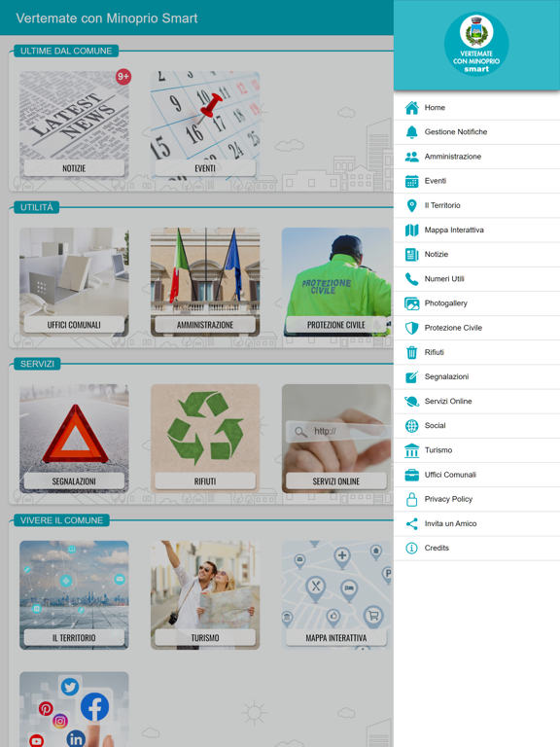Select Invita un Amico menu entry
560x747 pixels.
[x=476, y=523]
